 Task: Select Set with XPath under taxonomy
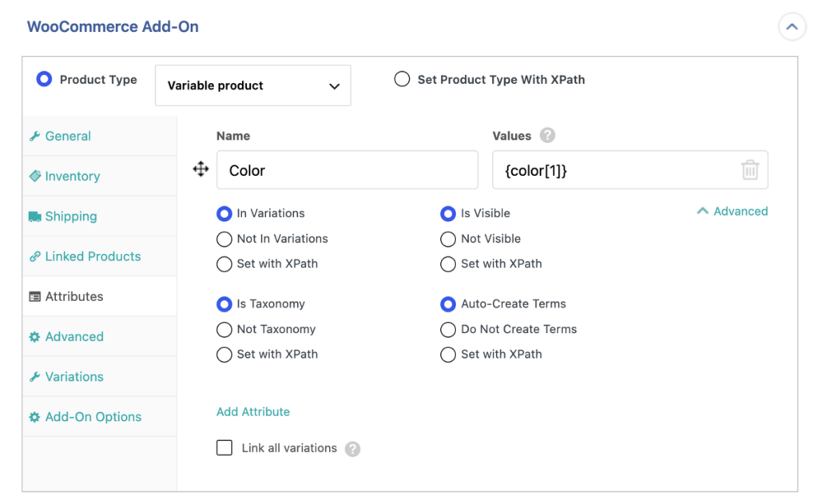point(224,355)
